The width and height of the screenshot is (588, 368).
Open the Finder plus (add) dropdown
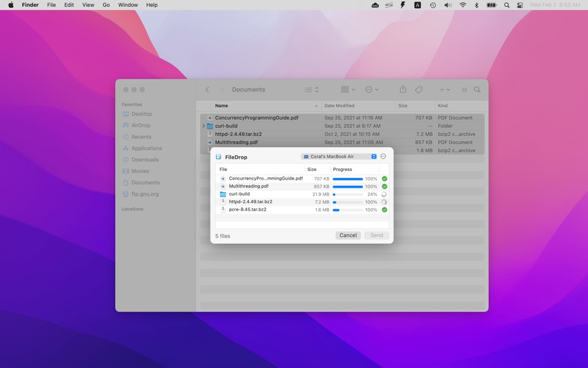tap(444, 90)
